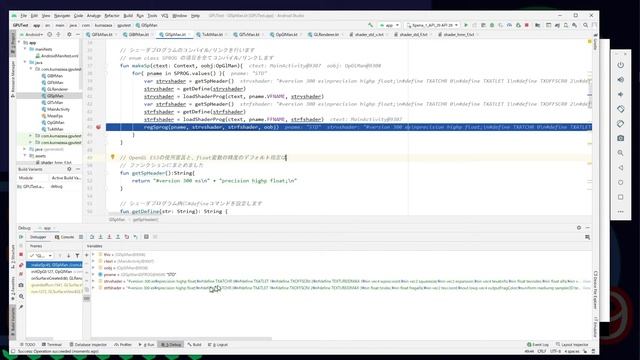Click the View Breakpoints icon in debug sidebar

click(21, 265)
